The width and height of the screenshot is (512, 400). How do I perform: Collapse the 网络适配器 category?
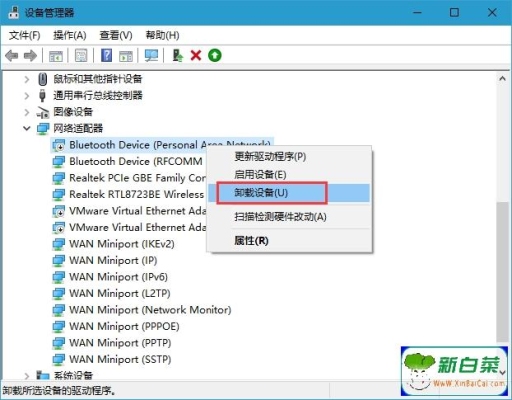(x=27, y=128)
